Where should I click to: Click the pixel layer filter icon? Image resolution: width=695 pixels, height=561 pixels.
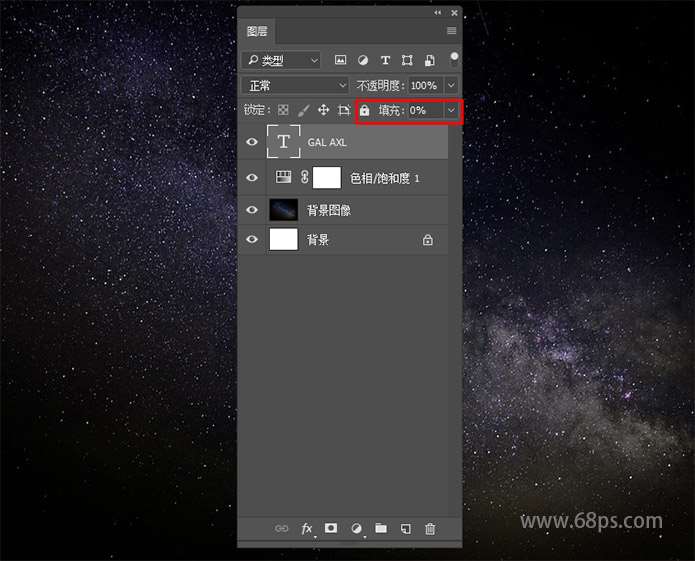coord(340,61)
